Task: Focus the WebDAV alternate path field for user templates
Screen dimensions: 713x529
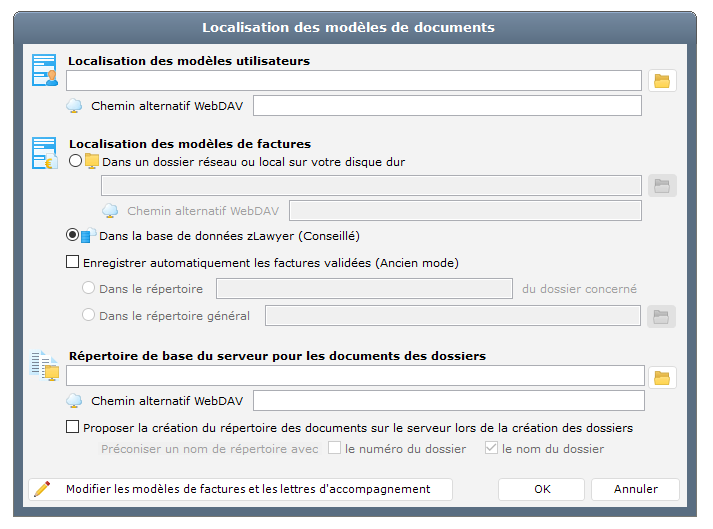Action: (447, 106)
